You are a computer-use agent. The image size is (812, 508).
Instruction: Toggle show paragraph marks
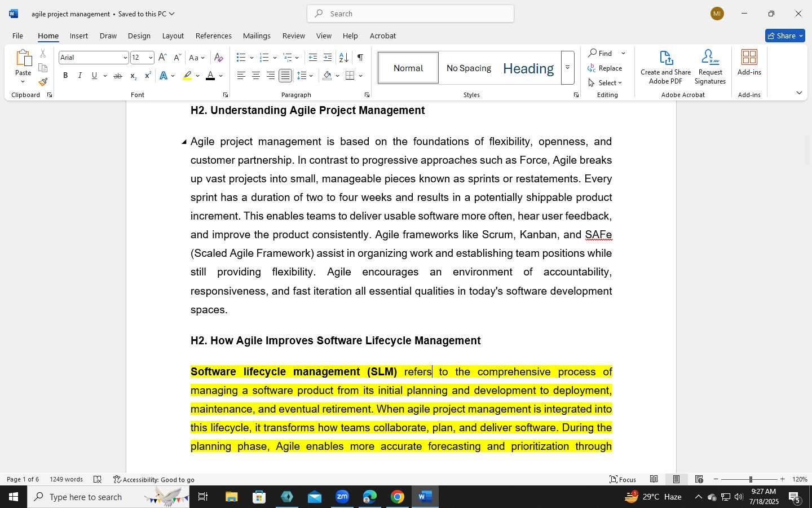(360, 58)
